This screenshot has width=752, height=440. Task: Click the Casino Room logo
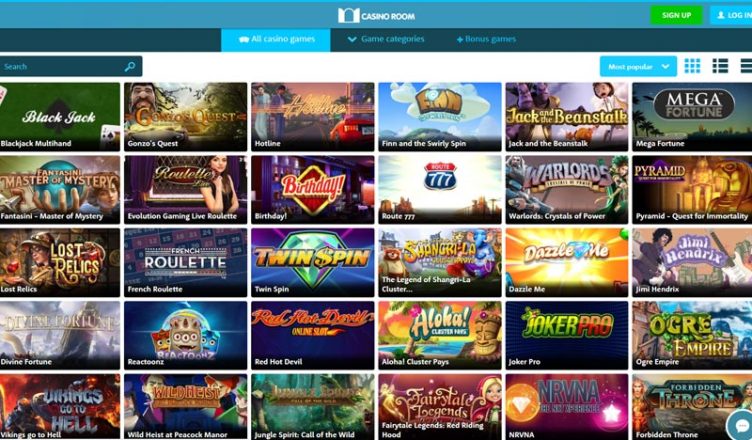(x=376, y=16)
